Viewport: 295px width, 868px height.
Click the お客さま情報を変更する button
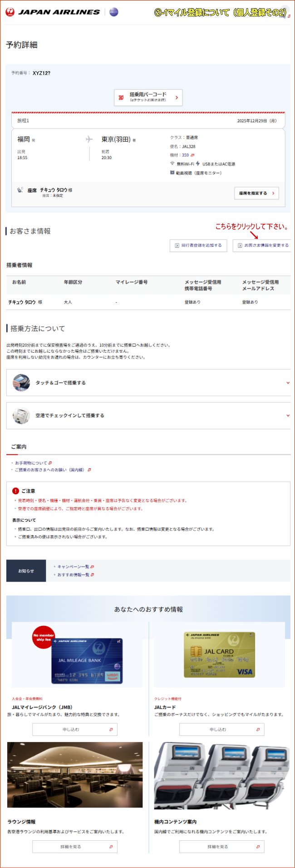263,245
